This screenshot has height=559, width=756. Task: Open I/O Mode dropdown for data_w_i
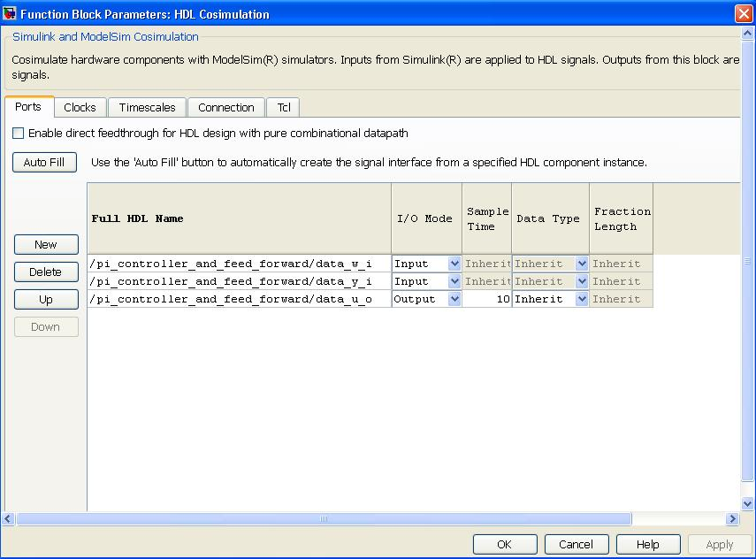click(454, 264)
